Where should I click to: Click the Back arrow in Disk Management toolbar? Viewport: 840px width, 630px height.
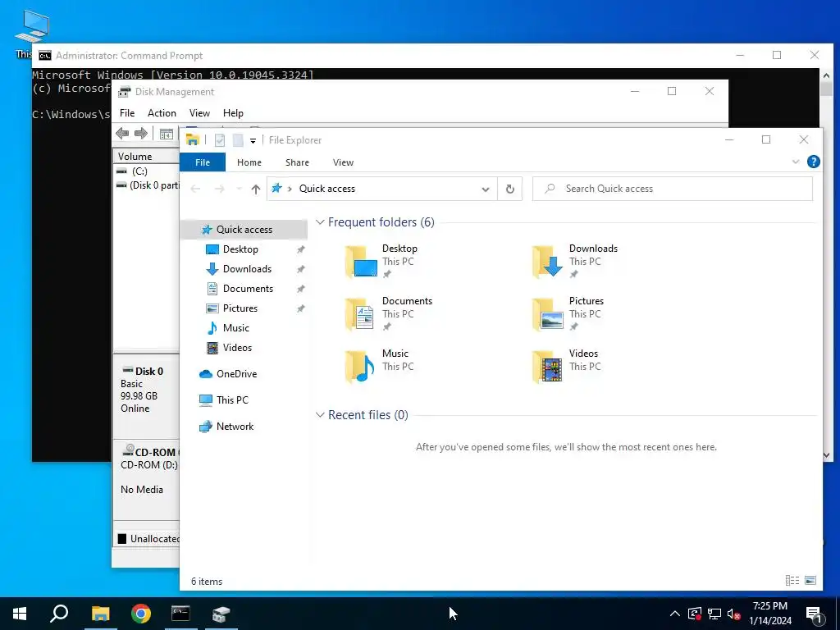click(122, 134)
